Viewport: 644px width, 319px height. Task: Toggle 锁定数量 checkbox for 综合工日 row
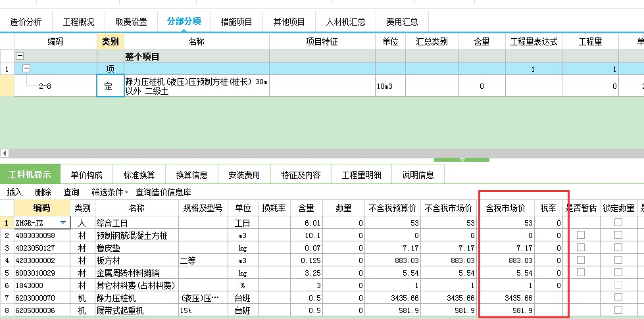click(618, 223)
